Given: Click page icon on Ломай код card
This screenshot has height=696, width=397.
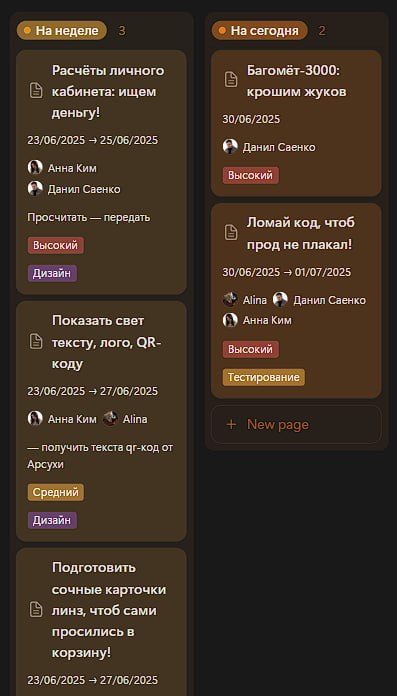Looking at the screenshot, I should click(x=231, y=232).
